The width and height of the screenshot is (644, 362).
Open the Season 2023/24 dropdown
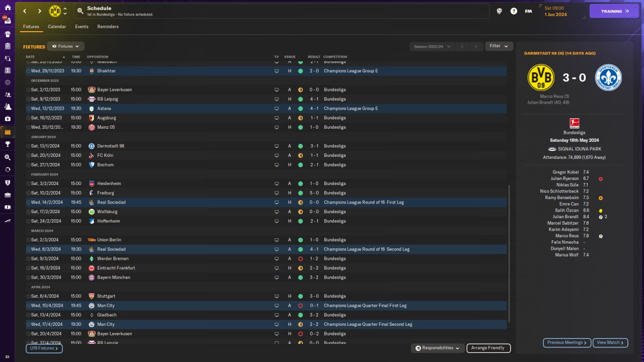point(433,46)
